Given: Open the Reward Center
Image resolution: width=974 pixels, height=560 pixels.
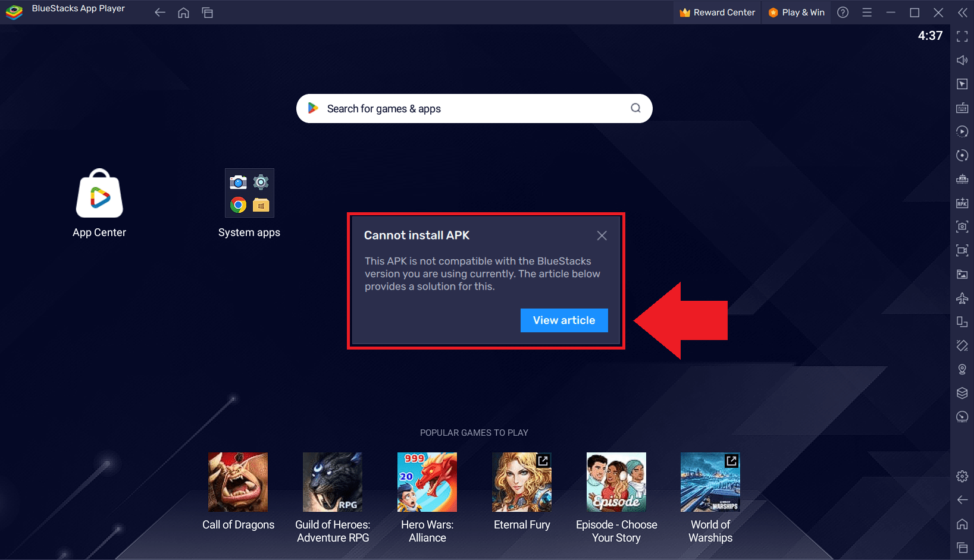Looking at the screenshot, I should point(716,12).
